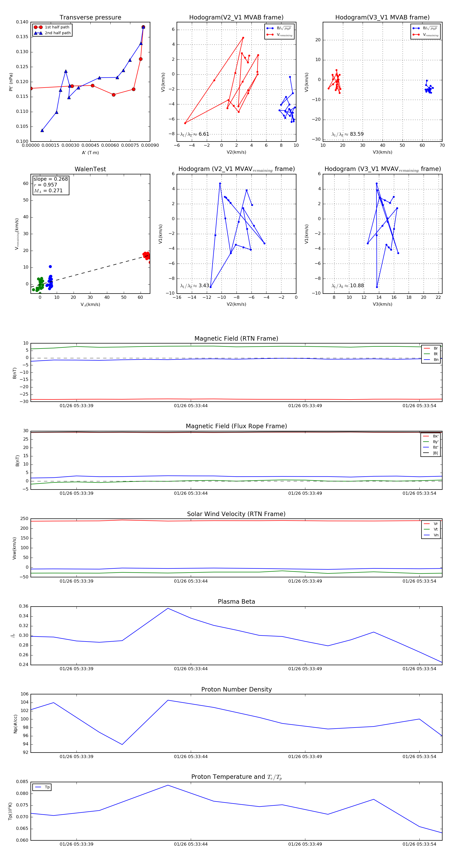Image resolution: width=473 pixels, height=868 pixels.
Task: Select the "Bz'" legend entry
Action: pos(431,447)
